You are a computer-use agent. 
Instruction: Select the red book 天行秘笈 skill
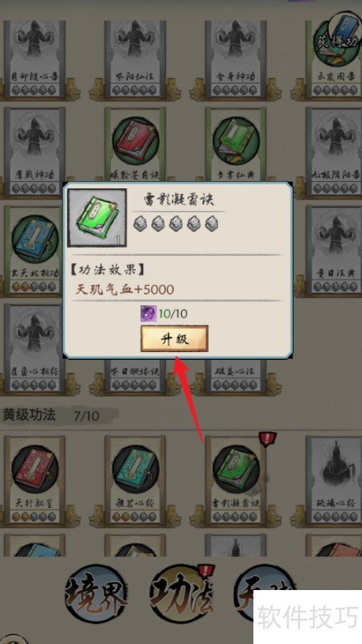pos(35,480)
